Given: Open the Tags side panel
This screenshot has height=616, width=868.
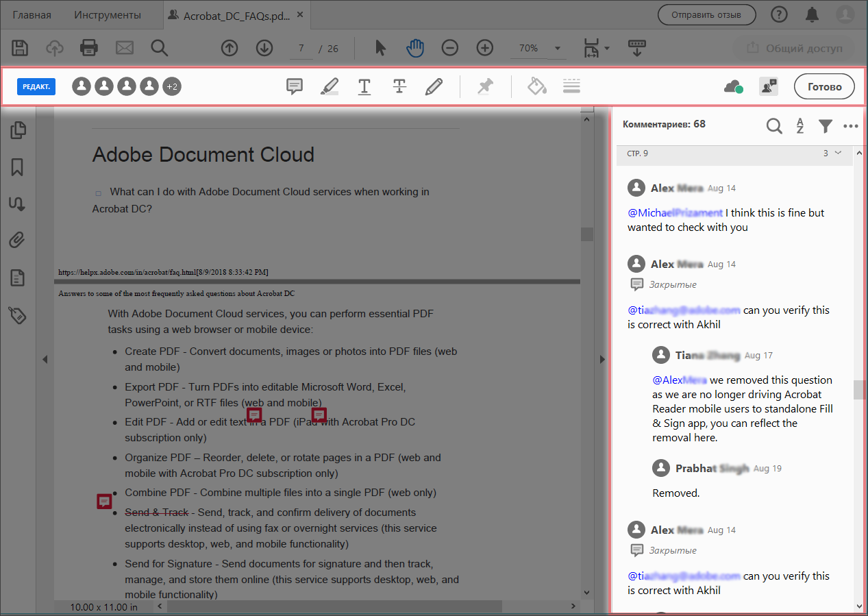Looking at the screenshot, I should tap(18, 315).
